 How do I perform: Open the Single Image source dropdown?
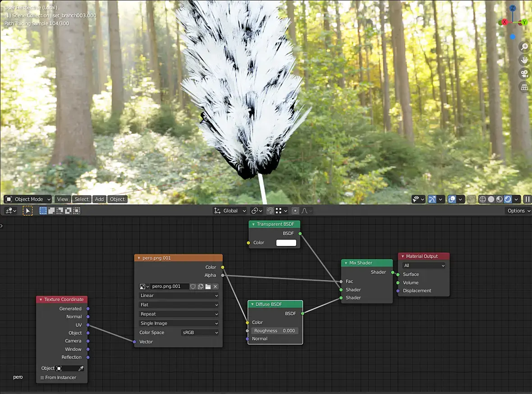179,323
